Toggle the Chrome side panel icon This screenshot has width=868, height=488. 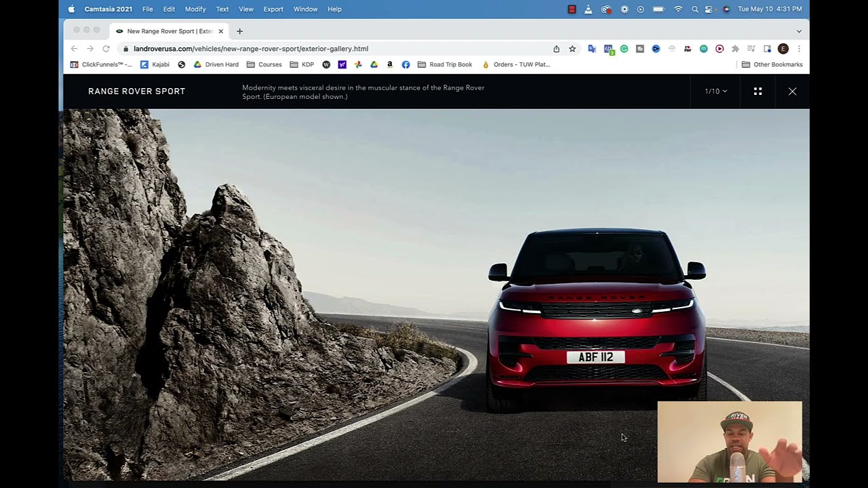(x=767, y=49)
